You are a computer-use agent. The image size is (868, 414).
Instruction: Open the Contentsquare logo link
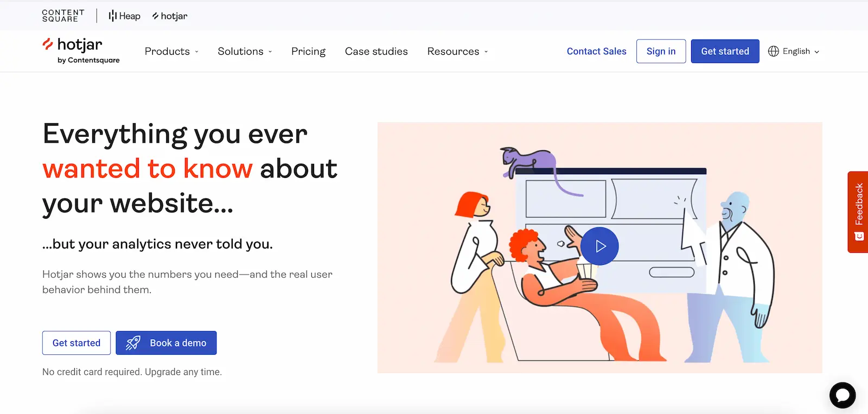pos(63,16)
